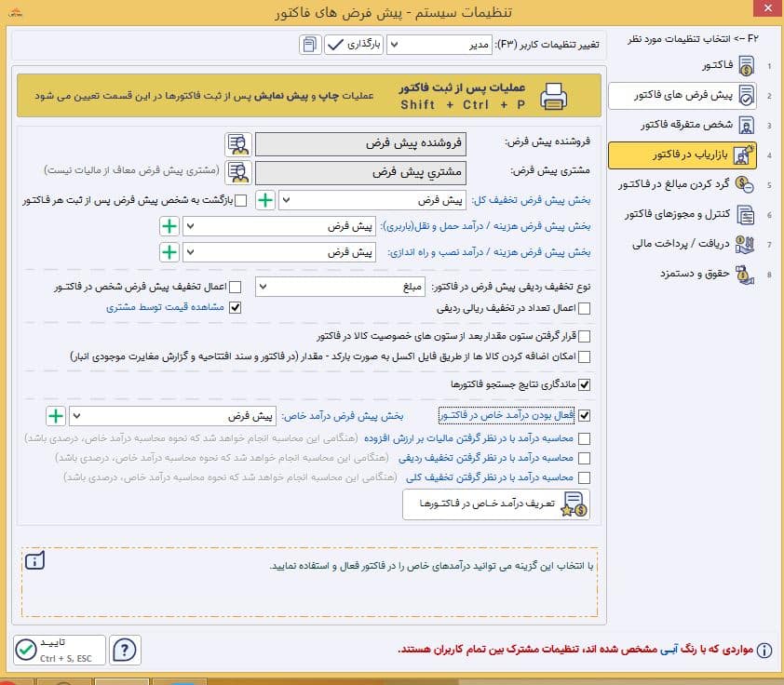Open person picker for مشتری پیش فرض
This screenshot has width=784, height=685.
click(238, 173)
